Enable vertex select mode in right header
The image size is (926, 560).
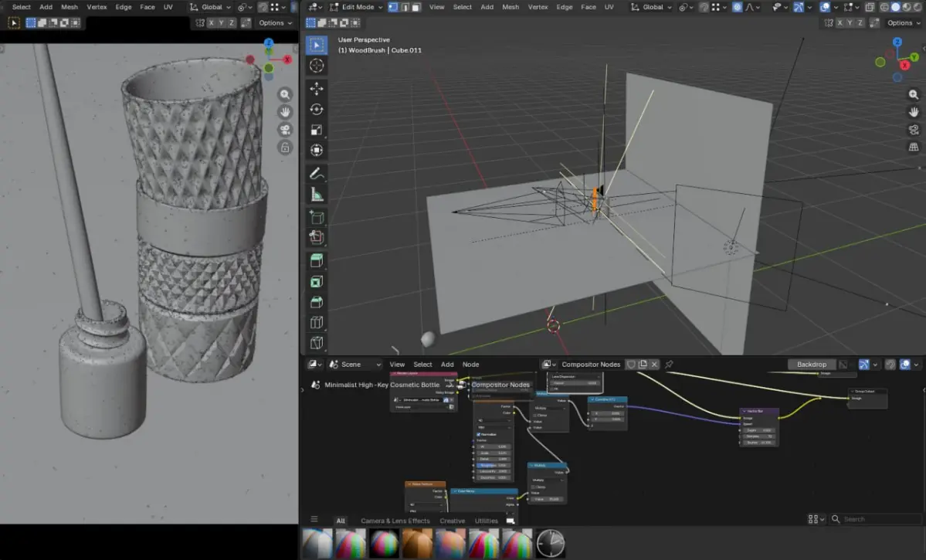(x=393, y=7)
